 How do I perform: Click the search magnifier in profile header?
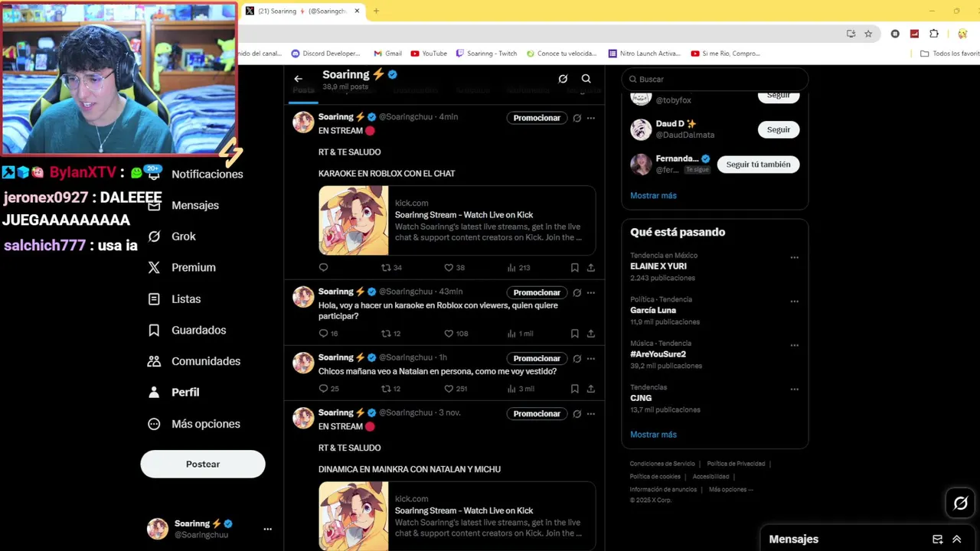[x=586, y=79]
